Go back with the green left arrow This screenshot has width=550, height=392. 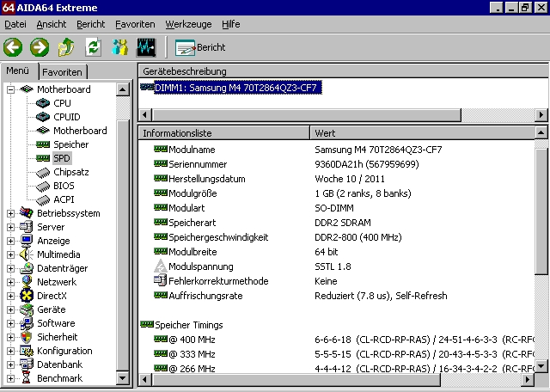pyautogui.click(x=13, y=47)
